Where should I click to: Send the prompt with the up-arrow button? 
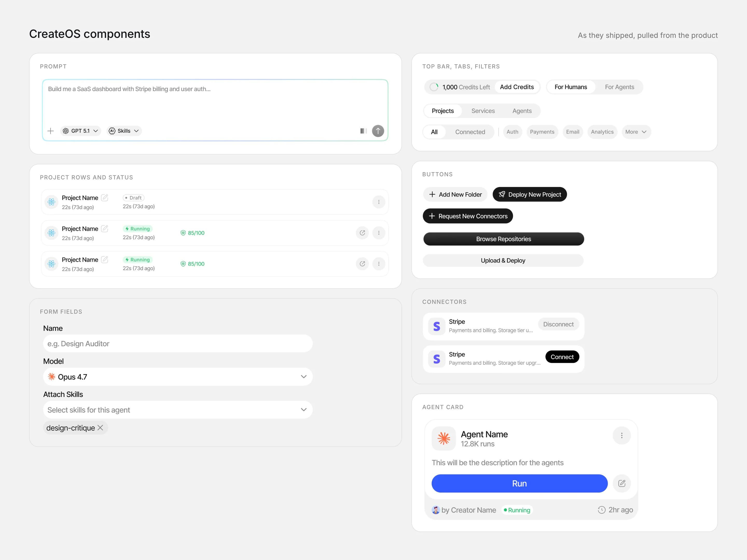point(378,131)
